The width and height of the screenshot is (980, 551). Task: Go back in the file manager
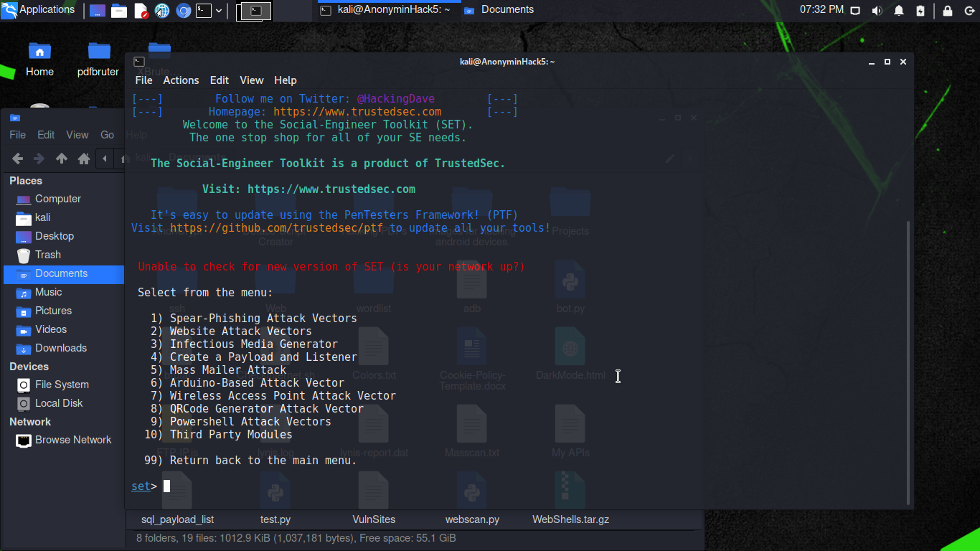point(18,159)
